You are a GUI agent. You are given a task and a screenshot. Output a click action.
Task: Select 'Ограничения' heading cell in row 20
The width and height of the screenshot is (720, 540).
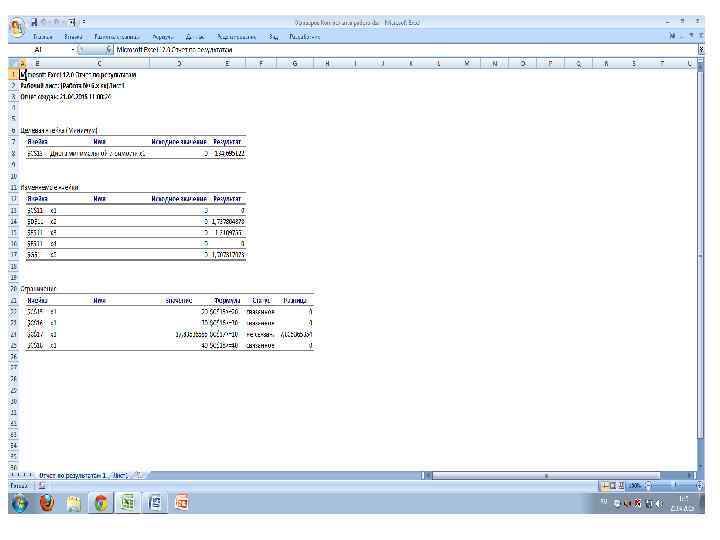[x=38, y=289]
